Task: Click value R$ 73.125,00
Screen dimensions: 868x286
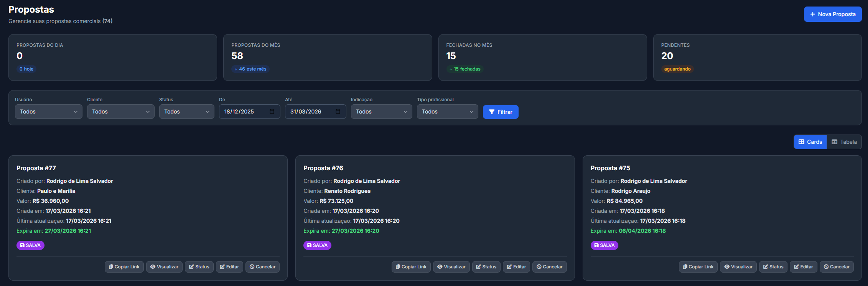Action: click(336, 201)
